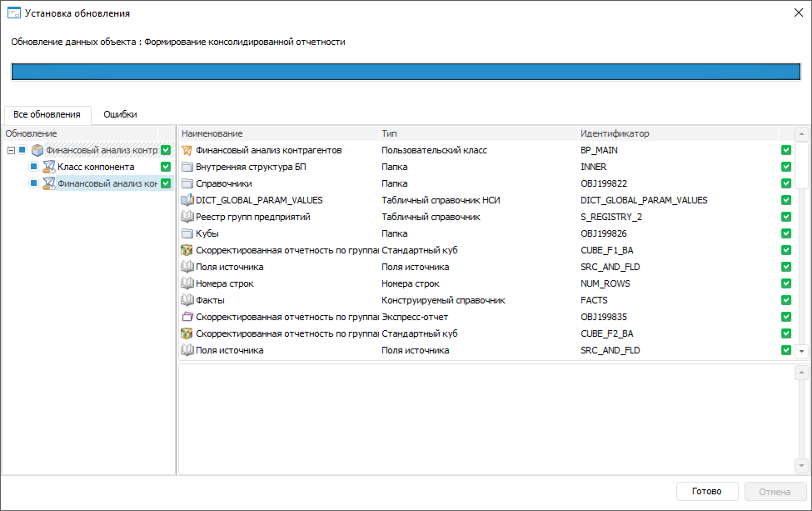Click the Экспресс-отчет report icon

pyautogui.click(x=187, y=317)
